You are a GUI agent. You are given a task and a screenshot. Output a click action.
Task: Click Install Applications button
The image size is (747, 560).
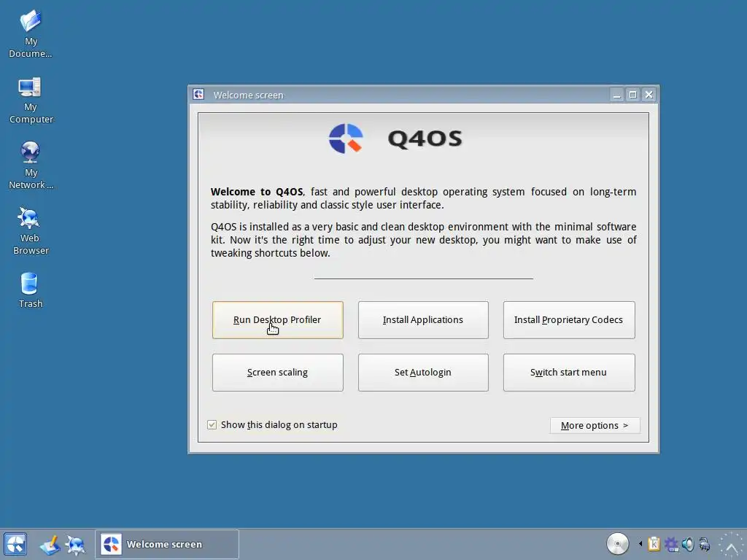click(x=423, y=320)
